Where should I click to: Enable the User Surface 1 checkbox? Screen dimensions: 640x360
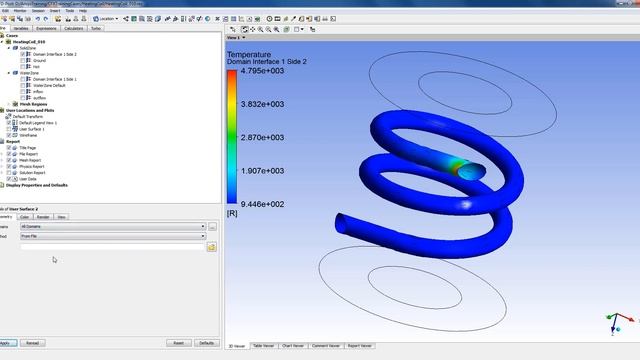click(9, 129)
